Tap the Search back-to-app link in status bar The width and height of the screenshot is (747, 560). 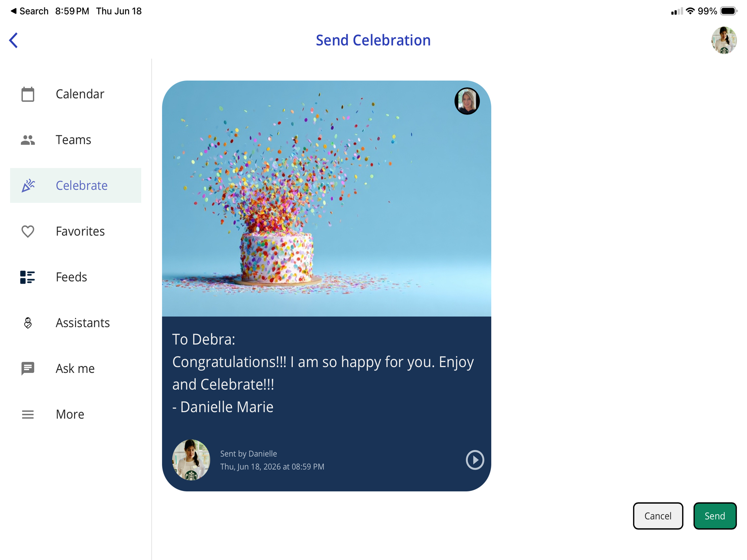[29, 11]
